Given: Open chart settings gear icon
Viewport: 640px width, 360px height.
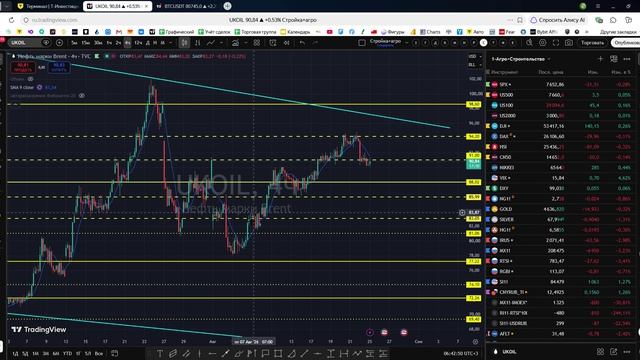Looking at the screenshot, I should (x=542, y=42).
